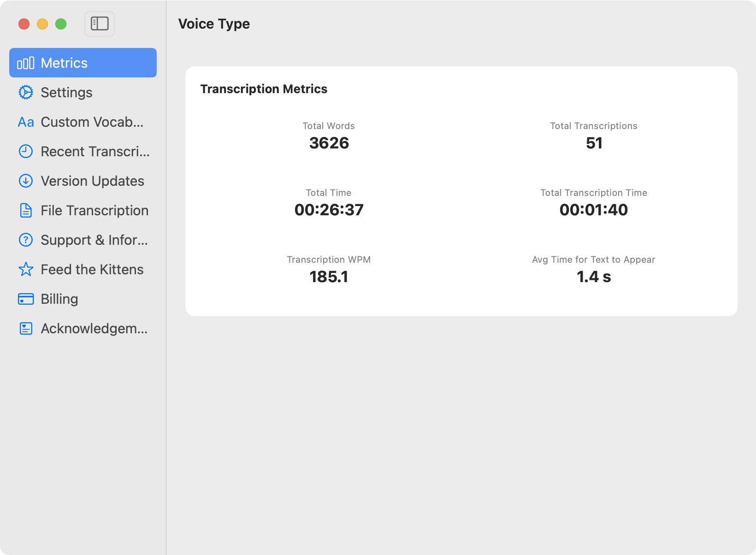This screenshot has width=756, height=555.
Task: Click the Recent Transcriptions clock icon
Action: 26,151
